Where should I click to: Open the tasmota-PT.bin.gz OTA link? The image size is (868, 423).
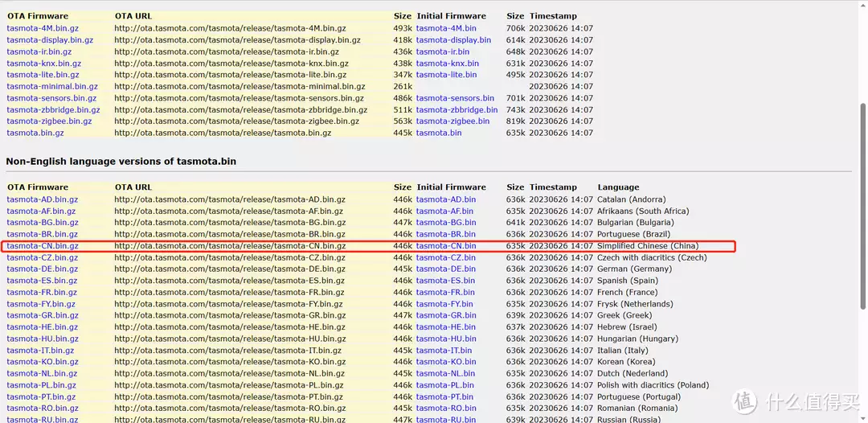pyautogui.click(x=42, y=397)
